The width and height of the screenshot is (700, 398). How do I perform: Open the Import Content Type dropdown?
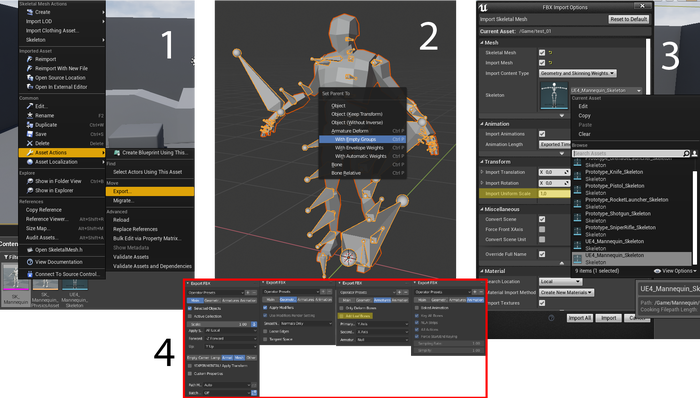pyautogui.click(x=577, y=73)
